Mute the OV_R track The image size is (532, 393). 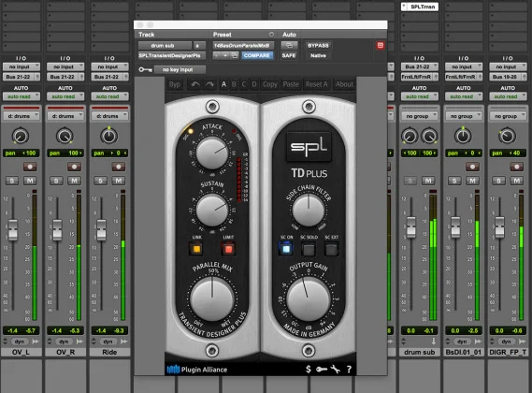tap(74, 181)
